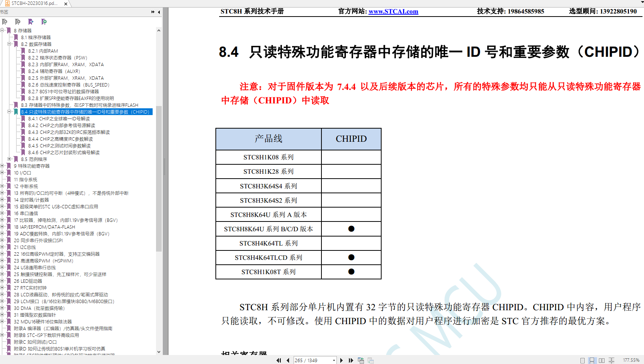Click table cell 'STC8H8K64U 系列 B/C/D 版本'
Image resolution: width=644 pixels, height=364 pixels.
coord(268,229)
